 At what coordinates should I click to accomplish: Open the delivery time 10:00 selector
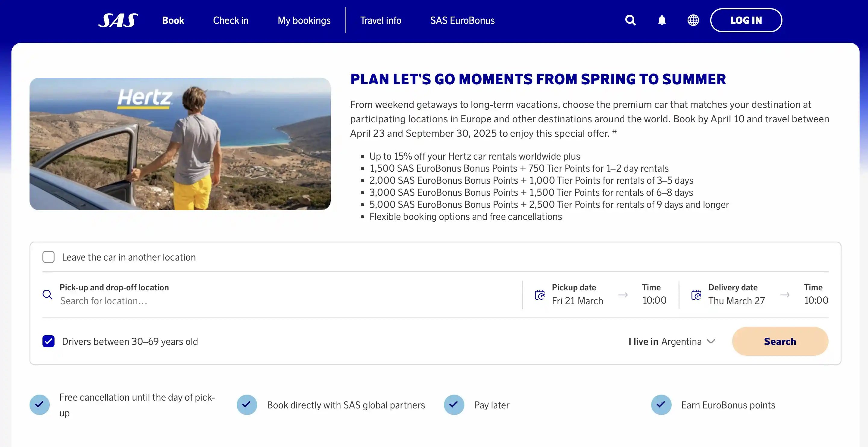click(816, 300)
